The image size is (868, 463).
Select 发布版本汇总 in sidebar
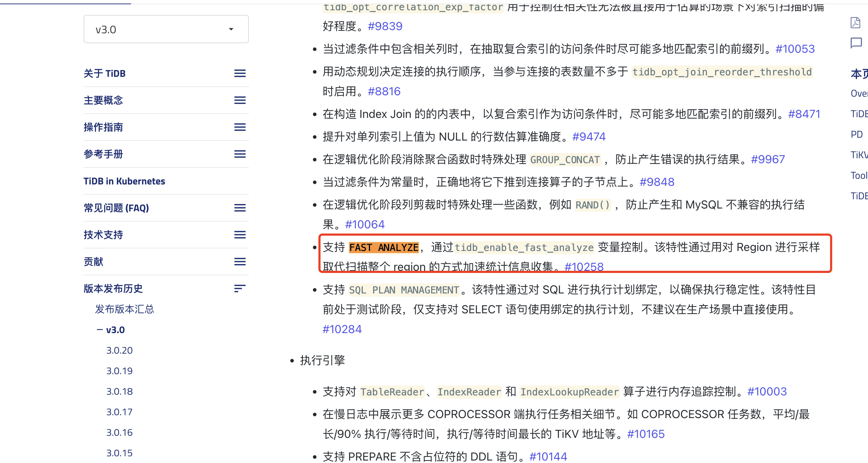124,309
